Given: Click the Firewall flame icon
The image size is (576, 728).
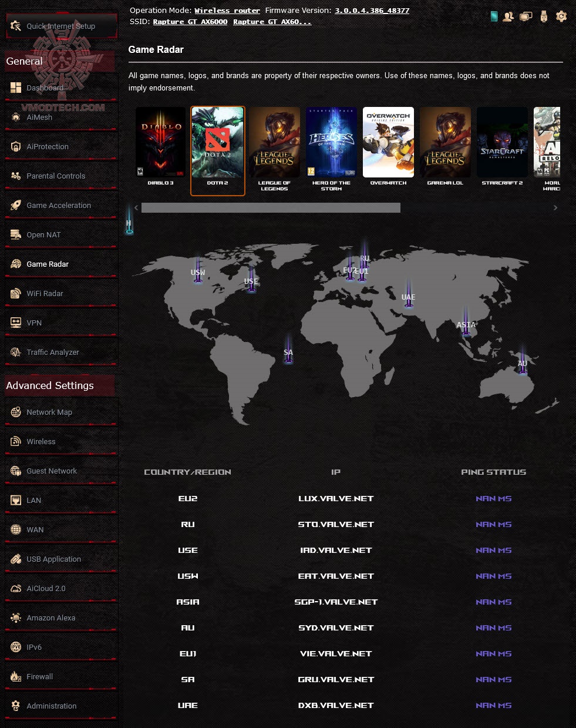Looking at the screenshot, I should [16, 677].
